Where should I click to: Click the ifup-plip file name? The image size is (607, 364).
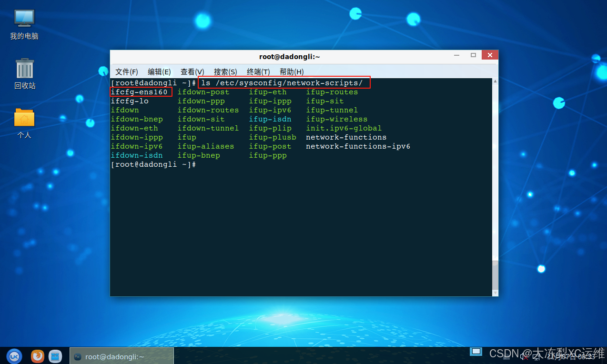point(270,128)
